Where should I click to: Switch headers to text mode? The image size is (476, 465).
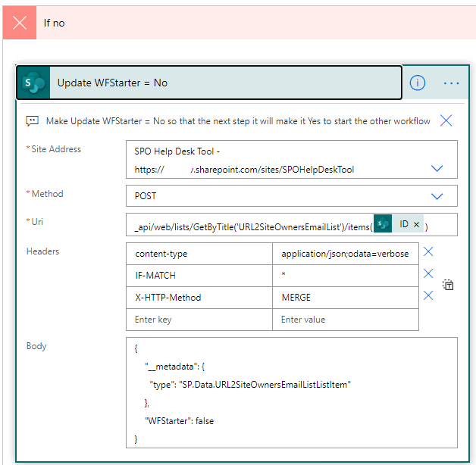pyautogui.click(x=448, y=286)
